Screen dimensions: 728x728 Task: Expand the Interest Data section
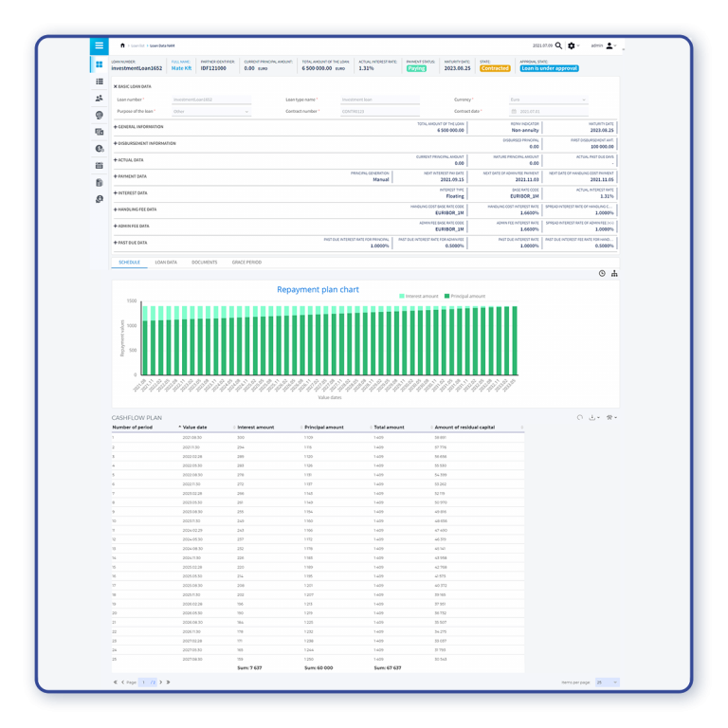click(132, 192)
